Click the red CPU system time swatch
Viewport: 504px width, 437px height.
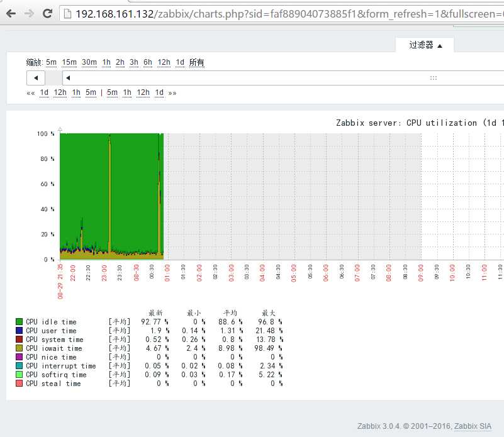click(20, 340)
